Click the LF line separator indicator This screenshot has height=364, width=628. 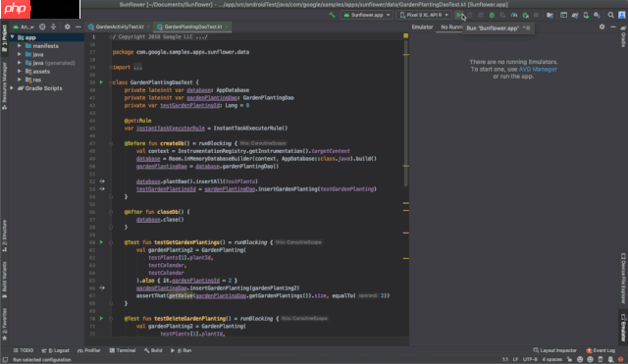coord(515,359)
